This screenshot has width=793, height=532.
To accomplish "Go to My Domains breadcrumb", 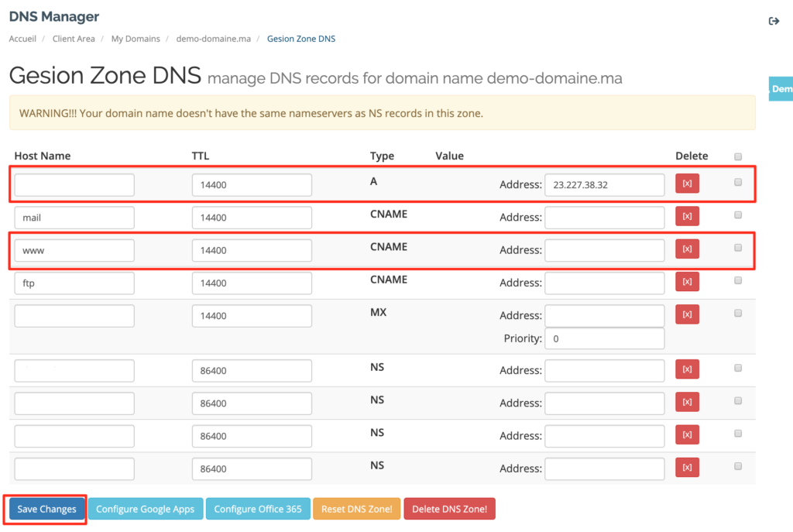I will (x=136, y=39).
